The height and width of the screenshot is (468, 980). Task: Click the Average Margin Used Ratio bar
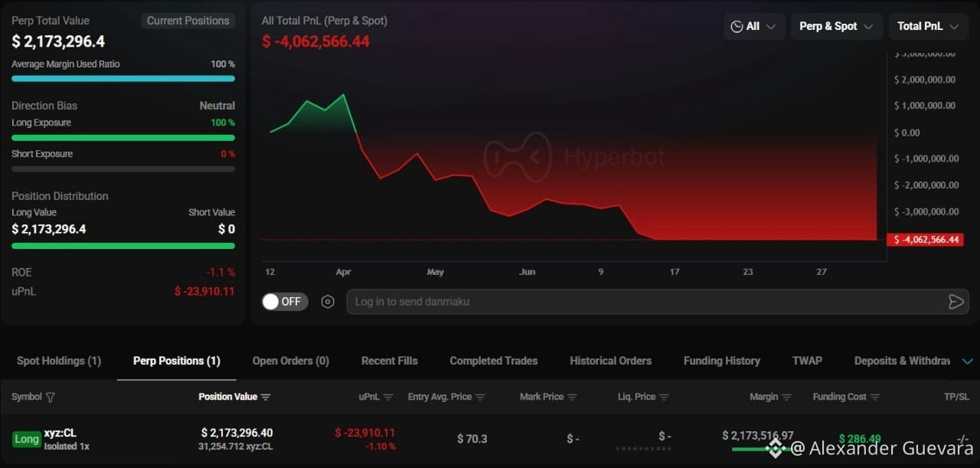[x=123, y=78]
